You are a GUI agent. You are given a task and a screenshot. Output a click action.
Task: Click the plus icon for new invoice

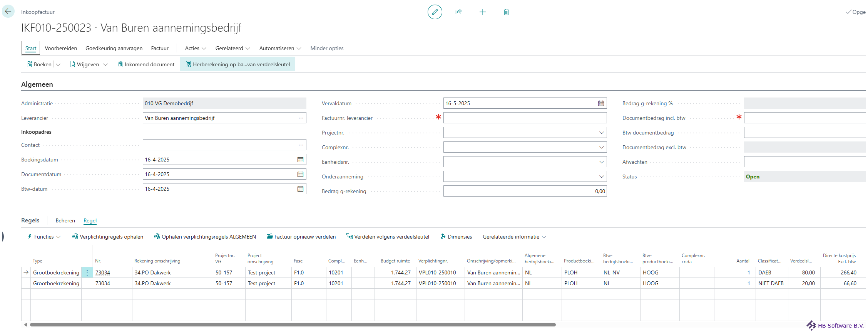[x=482, y=12]
